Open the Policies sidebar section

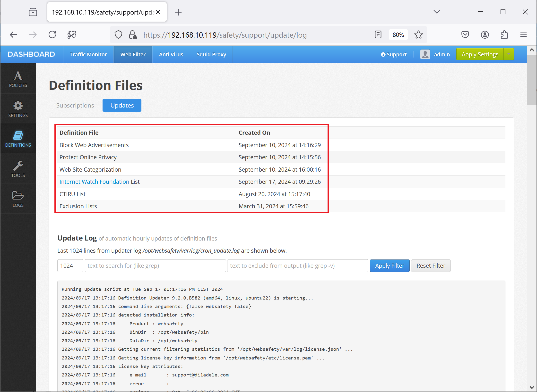(x=18, y=79)
